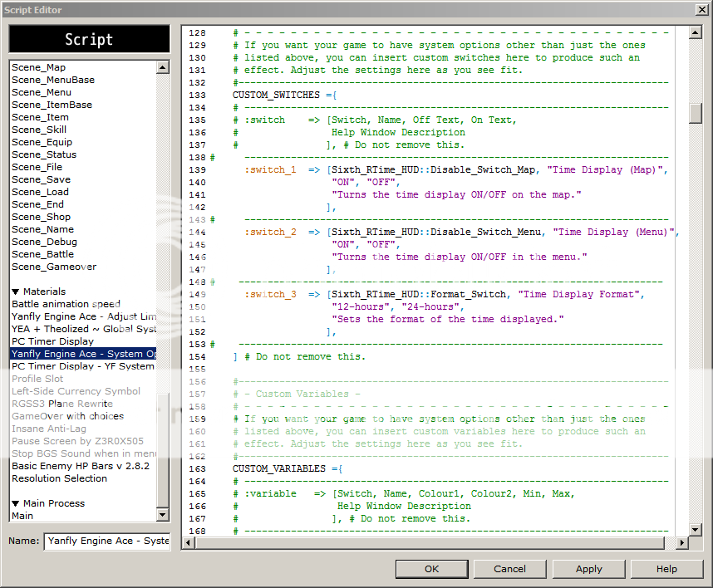Viewport: 713px width, 588px height.
Task: Click the OK button
Action: [x=431, y=569]
